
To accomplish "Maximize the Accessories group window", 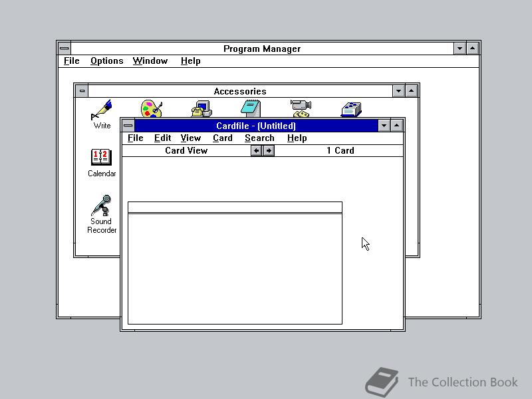I will coord(411,91).
